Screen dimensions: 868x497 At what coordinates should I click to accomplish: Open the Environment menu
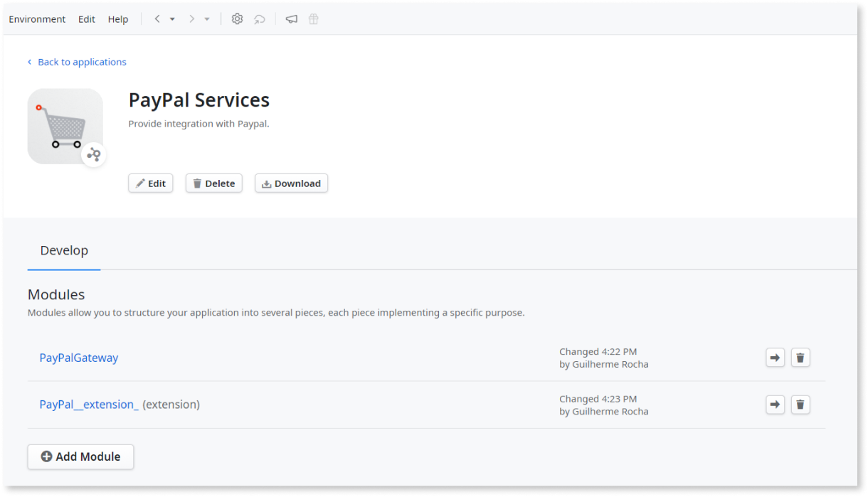tap(37, 18)
